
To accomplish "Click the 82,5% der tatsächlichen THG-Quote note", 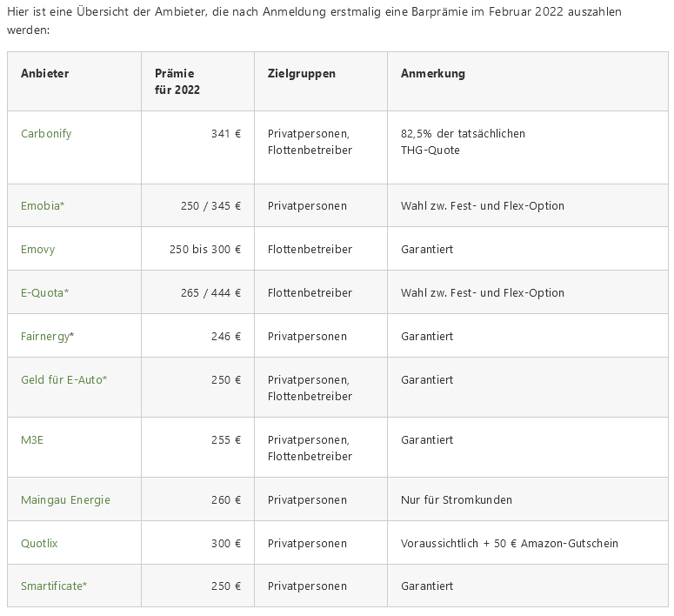I will coord(463,142).
